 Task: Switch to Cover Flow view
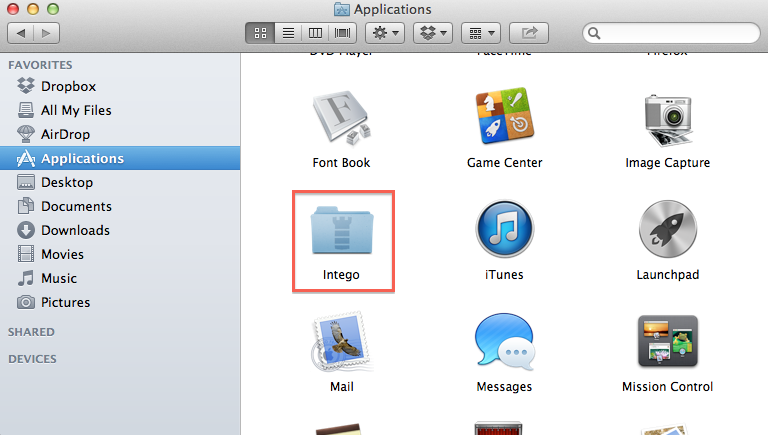tap(342, 33)
